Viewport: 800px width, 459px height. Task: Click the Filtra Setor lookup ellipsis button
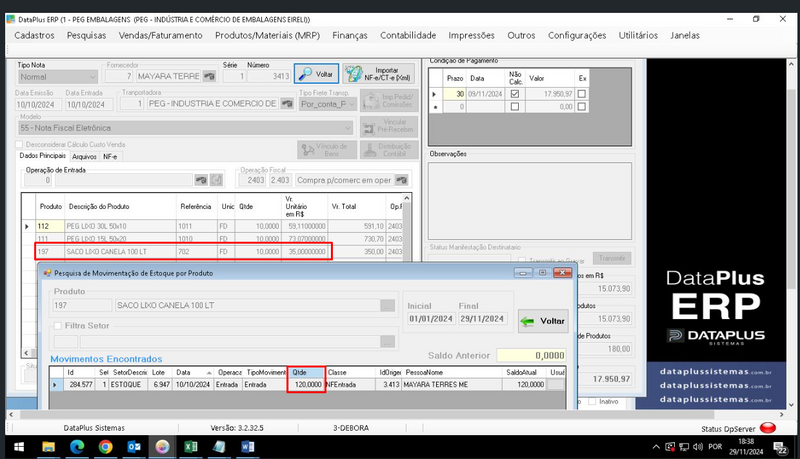(388, 342)
